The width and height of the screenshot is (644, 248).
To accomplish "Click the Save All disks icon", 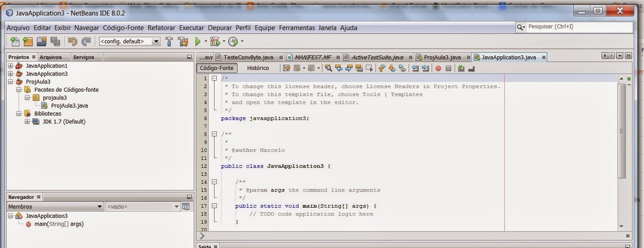I will click(55, 42).
